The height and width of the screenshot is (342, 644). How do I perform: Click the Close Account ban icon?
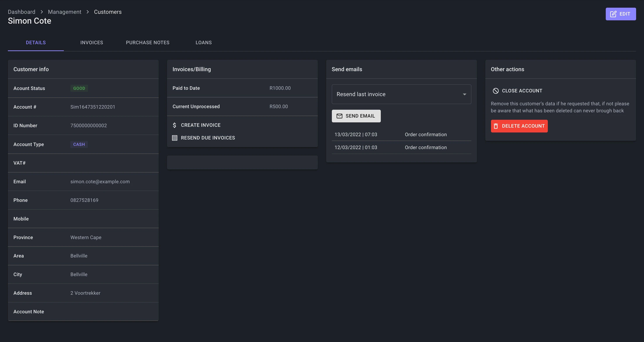pos(496,91)
